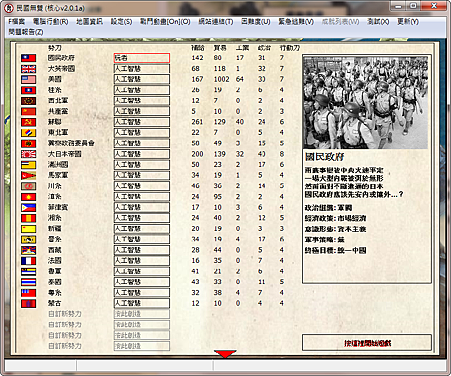Open the 問題報告(Z) menu
The image size is (451, 376).
[x=26, y=32]
